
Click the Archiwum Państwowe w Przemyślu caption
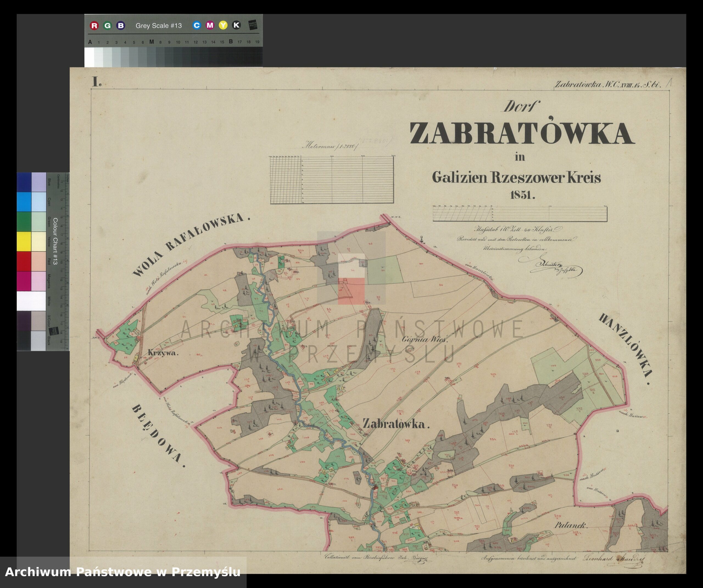123,572
